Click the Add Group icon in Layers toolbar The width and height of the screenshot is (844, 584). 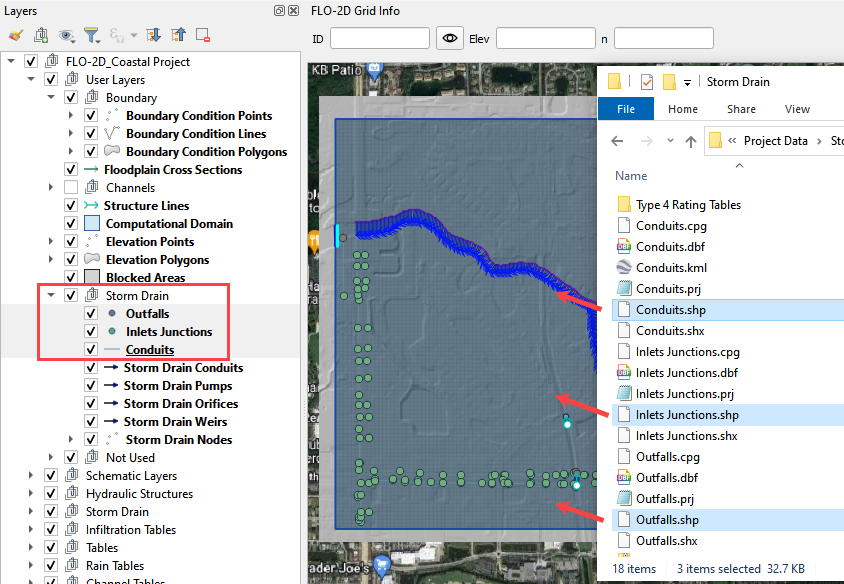(41, 35)
